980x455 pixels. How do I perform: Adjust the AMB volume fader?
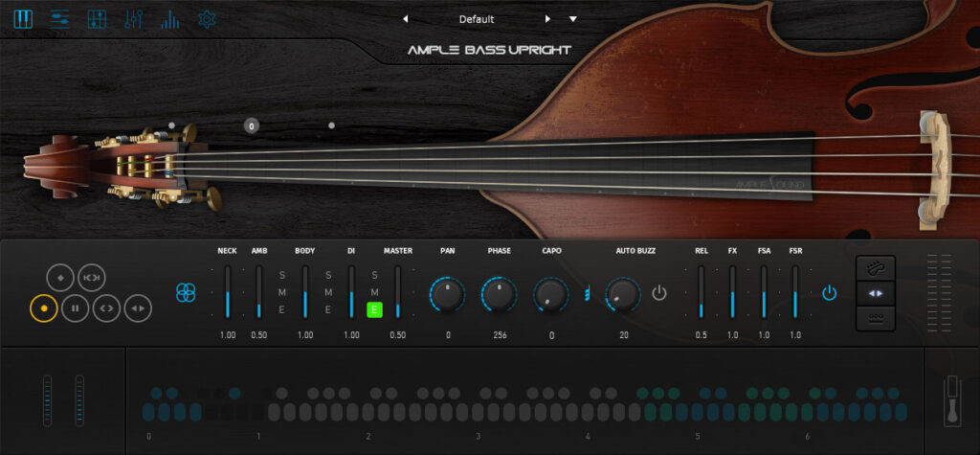258,292
